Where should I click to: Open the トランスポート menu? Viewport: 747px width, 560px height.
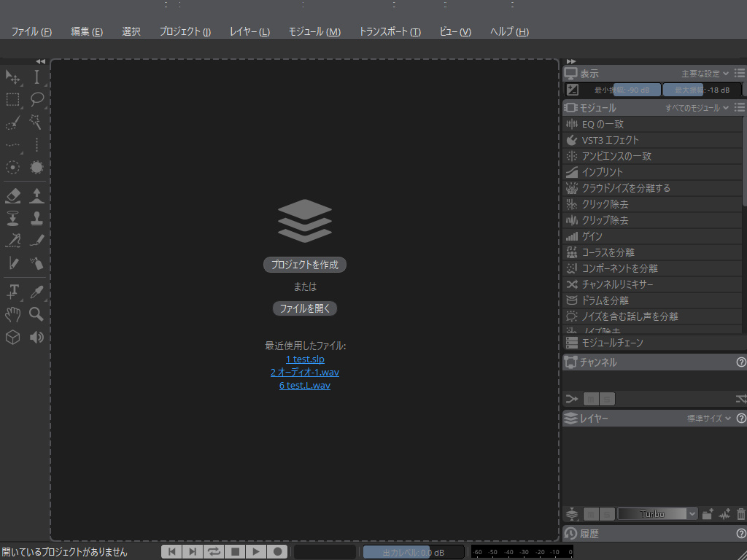[x=389, y=32]
